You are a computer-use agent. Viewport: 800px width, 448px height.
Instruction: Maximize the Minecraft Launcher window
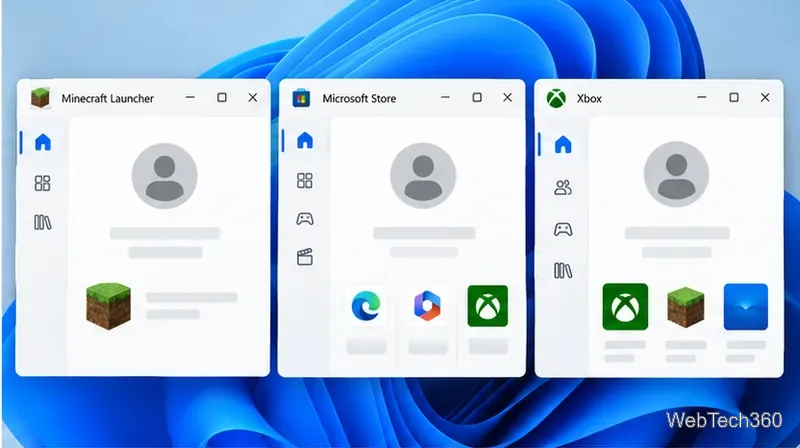221,97
